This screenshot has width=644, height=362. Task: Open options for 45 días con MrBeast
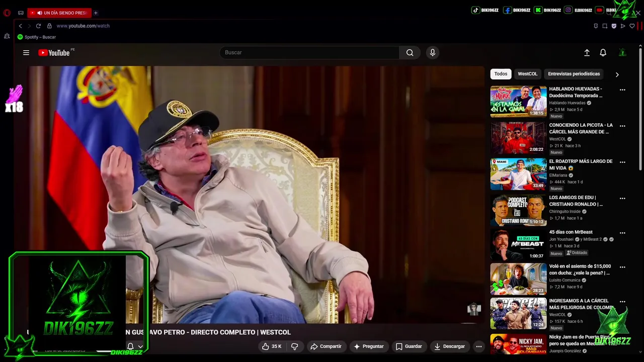click(622, 233)
